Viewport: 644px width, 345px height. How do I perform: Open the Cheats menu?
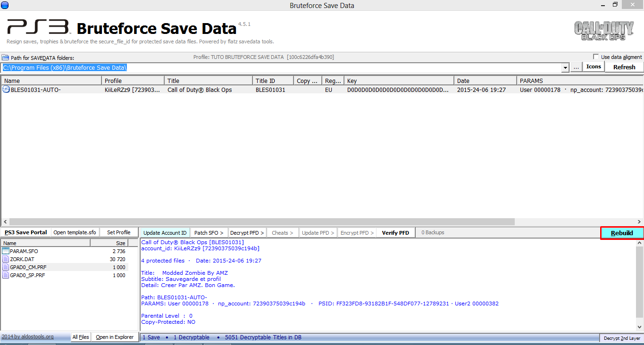click(x=283, y=233)
